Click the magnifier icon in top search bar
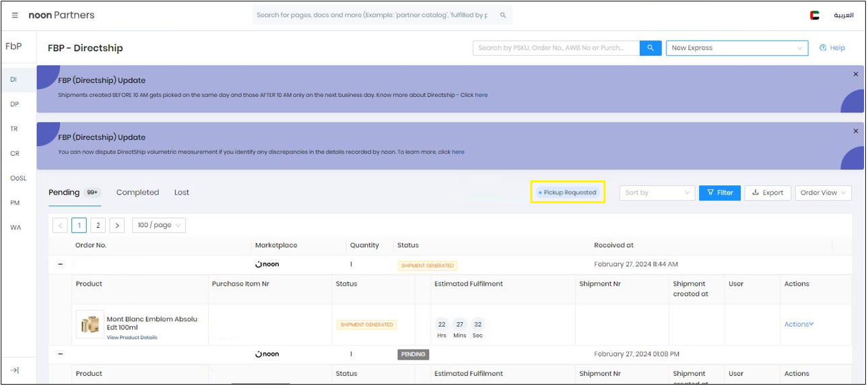Viewport: 868px width, 386px height. 503,15
